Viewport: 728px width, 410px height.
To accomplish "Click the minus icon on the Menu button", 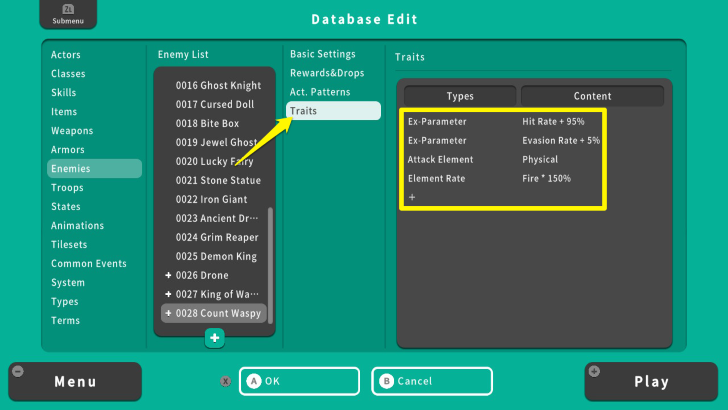I will pyautogui.click(x=18, y=371).
